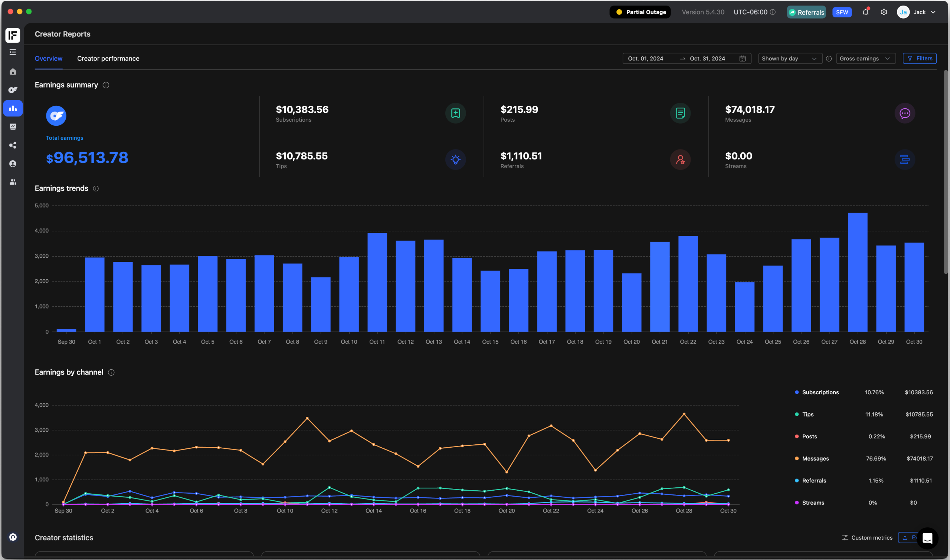Click the Earnings summary info icon
Screen dimensions: 950x560
tap(106, 85)
